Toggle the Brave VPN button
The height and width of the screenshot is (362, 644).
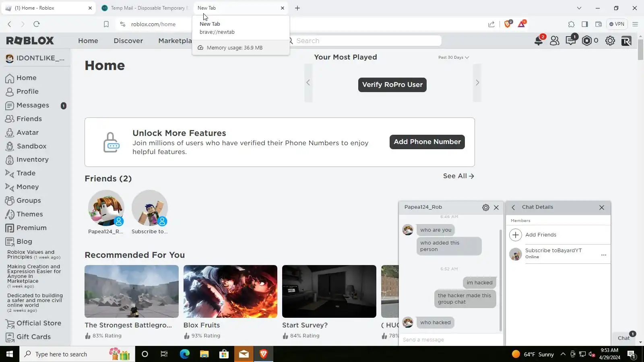pyautogui.click(x=617, y=24)
